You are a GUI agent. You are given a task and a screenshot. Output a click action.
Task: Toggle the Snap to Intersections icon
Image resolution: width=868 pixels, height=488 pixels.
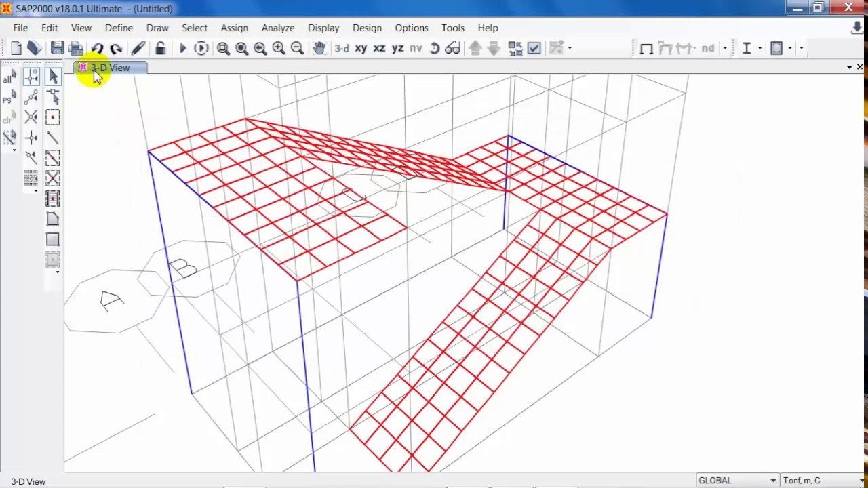coord(31,117)
